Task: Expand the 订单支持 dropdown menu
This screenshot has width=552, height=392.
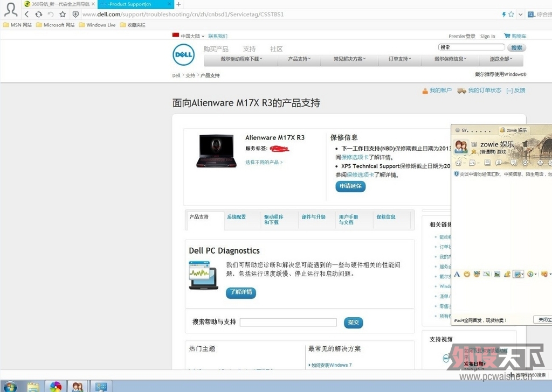Action: click(400, 59)
